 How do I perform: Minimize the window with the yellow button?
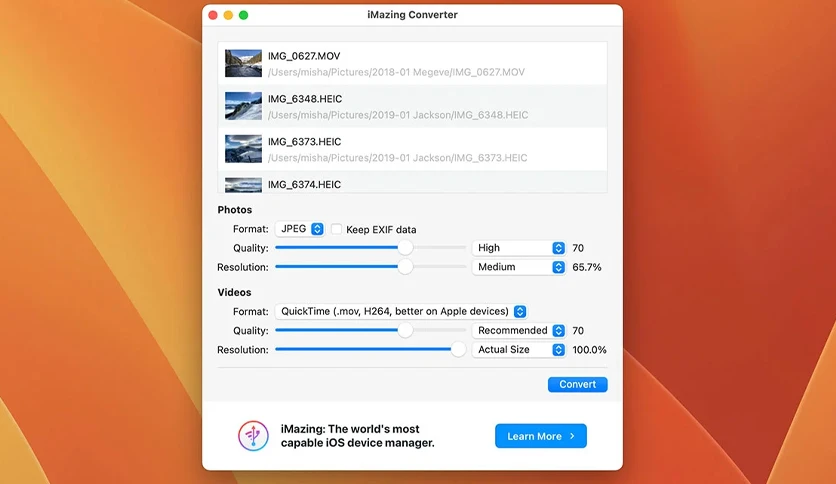pos(228,15)
